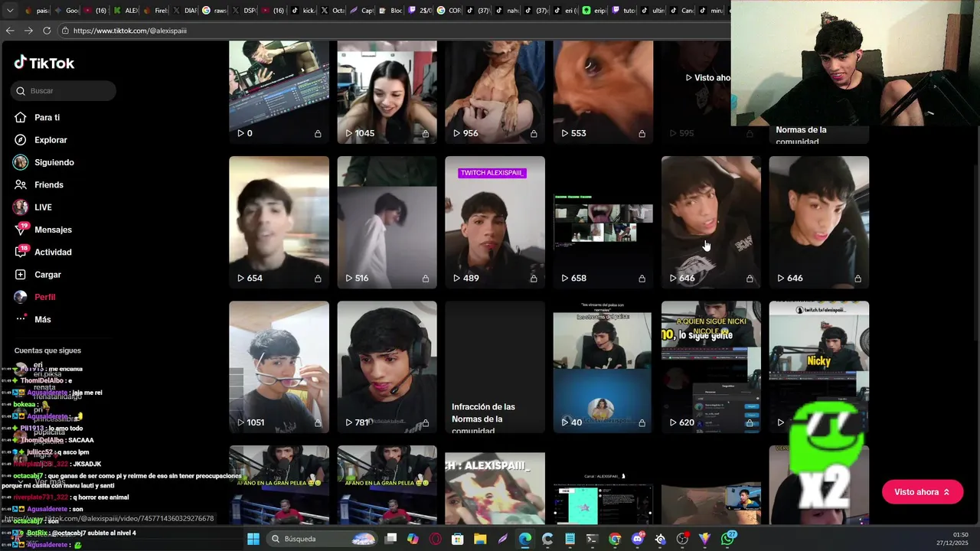Open the browser tab list dropdown
This screenshot has height=551, width=980.
coord(10,11)
